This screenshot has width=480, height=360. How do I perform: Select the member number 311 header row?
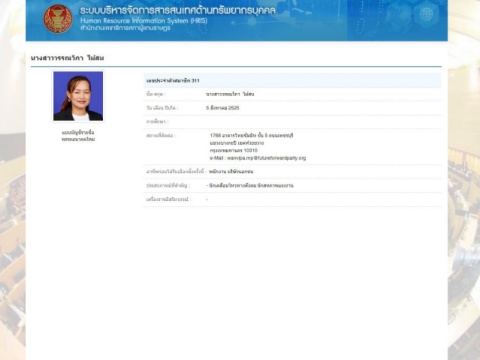[x=292, y=81]
